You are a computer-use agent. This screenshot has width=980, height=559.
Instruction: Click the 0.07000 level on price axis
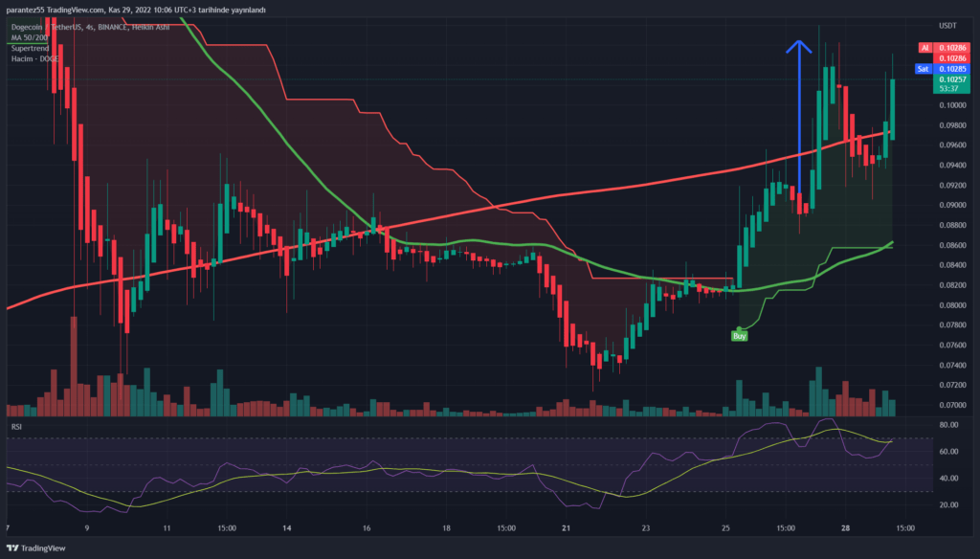(x=951, y=406)
